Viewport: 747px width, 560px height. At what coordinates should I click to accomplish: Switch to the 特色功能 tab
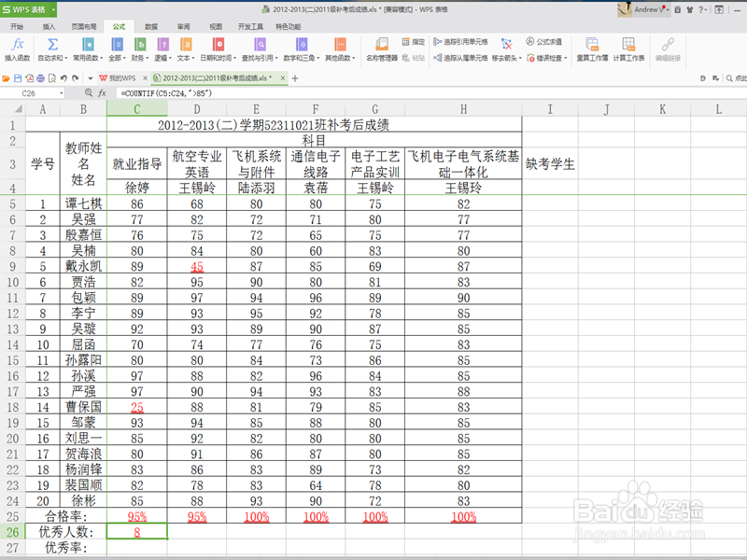tap(289, 27)
